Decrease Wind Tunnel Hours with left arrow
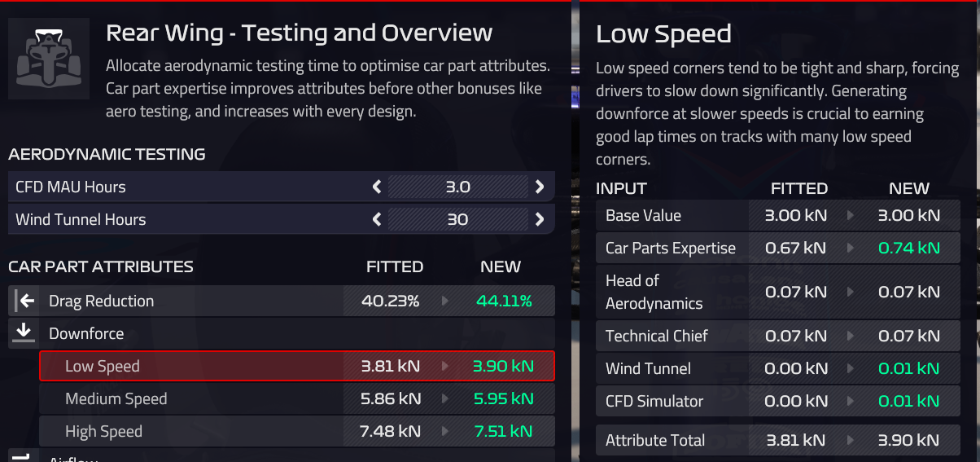Viewport: 980px width, 462px height. pos(376,220)
